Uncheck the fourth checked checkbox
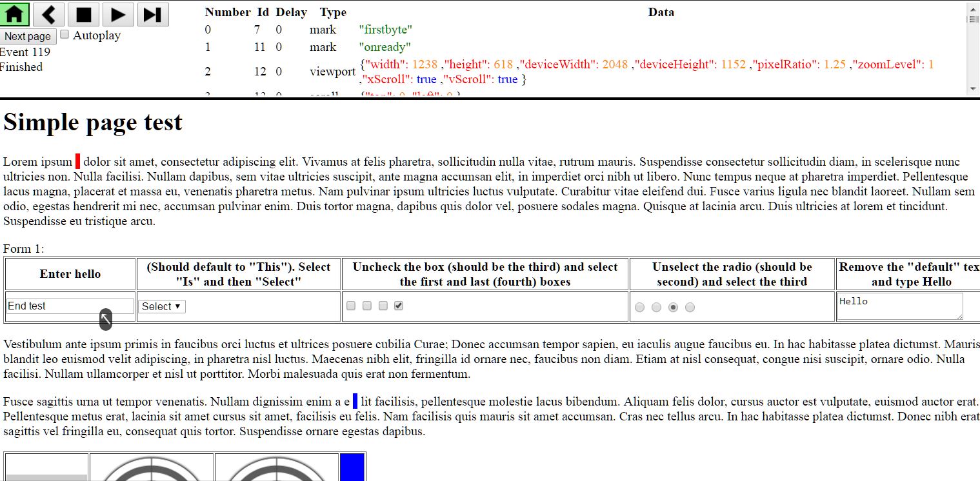The height and width of the screenshot is (481, 980). tap(399, 306)
